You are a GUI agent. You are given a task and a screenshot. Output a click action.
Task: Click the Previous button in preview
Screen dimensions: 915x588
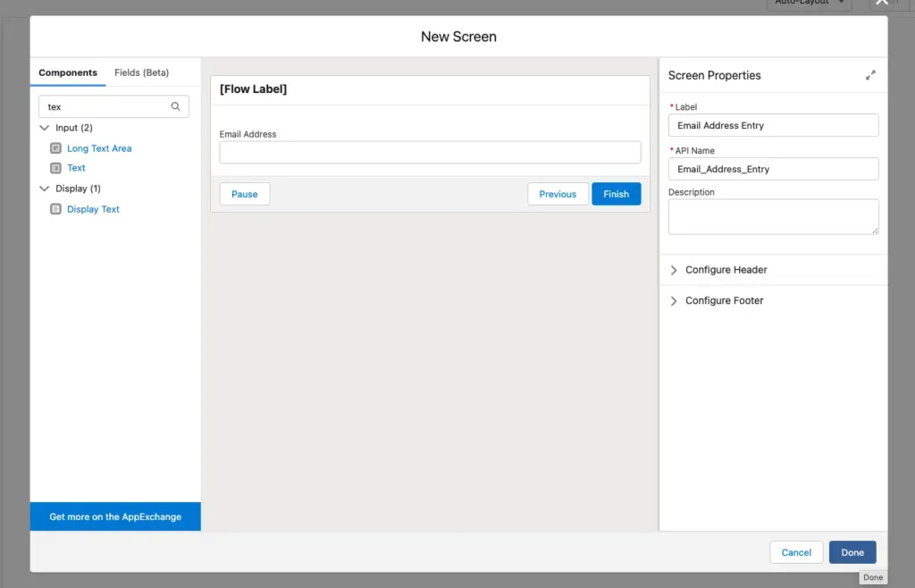click(558, 194)
